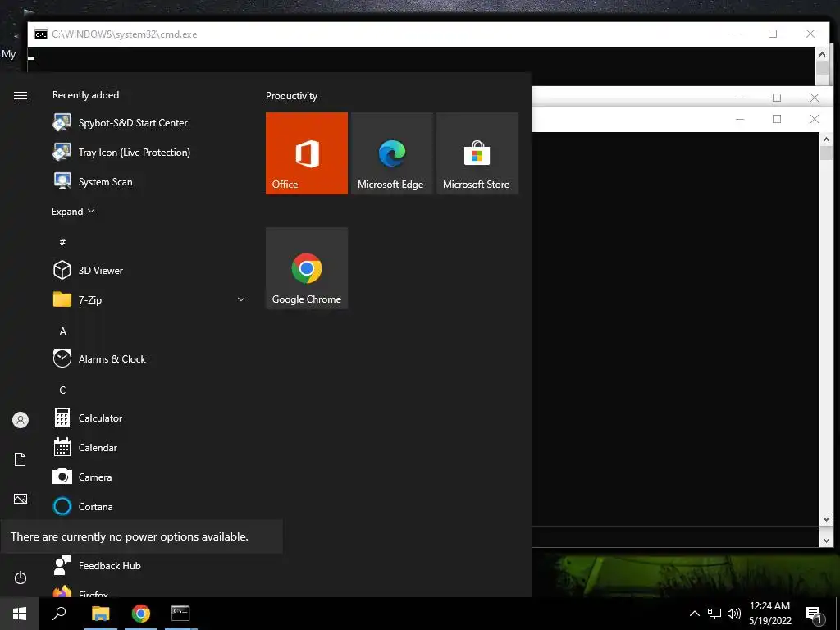Open Pictures from Start sidebar
The width and height of the screenshot is (840, 630).
(x=21, y=499)
